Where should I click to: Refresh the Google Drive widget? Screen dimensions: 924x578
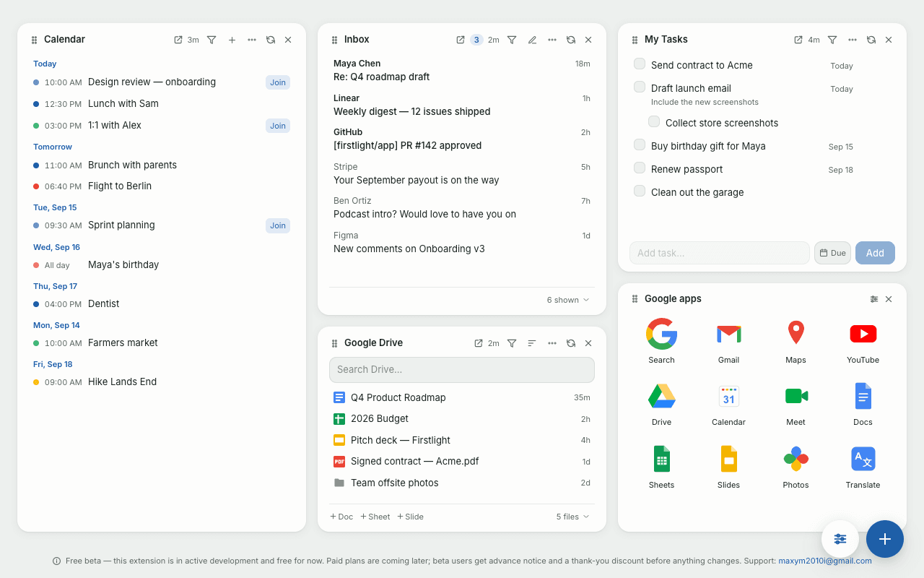571,343
